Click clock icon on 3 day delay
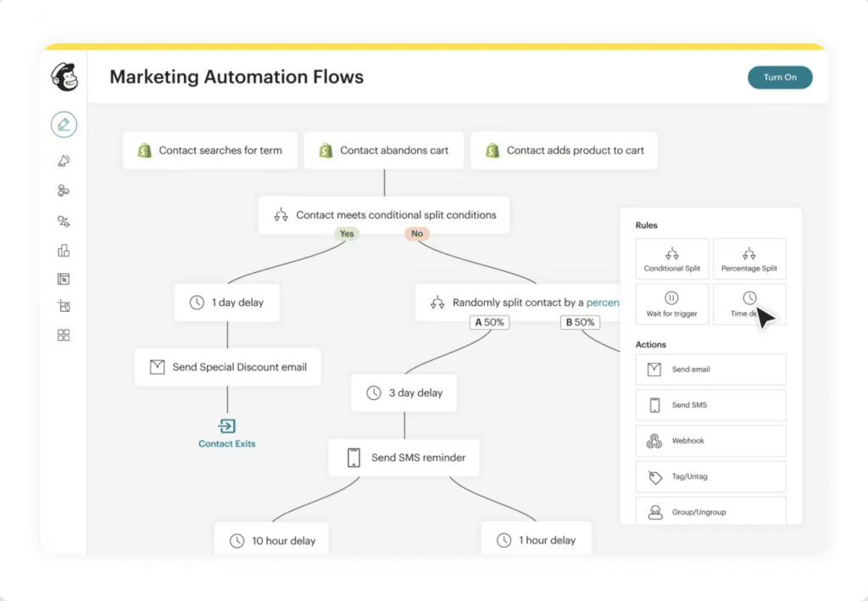Screen dimensions: 868x601 [374, 393]
